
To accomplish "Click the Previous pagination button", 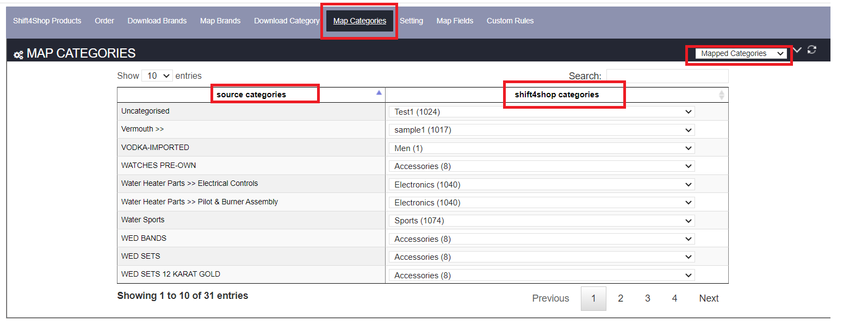I will coord(550,298).
